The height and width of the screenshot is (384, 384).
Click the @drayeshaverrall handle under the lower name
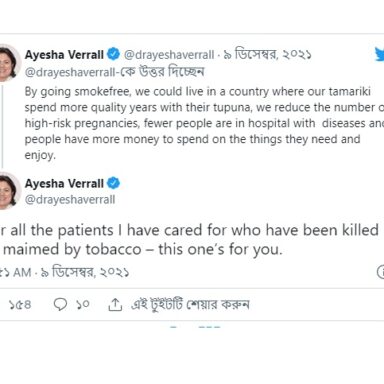(x=70, y=200)
